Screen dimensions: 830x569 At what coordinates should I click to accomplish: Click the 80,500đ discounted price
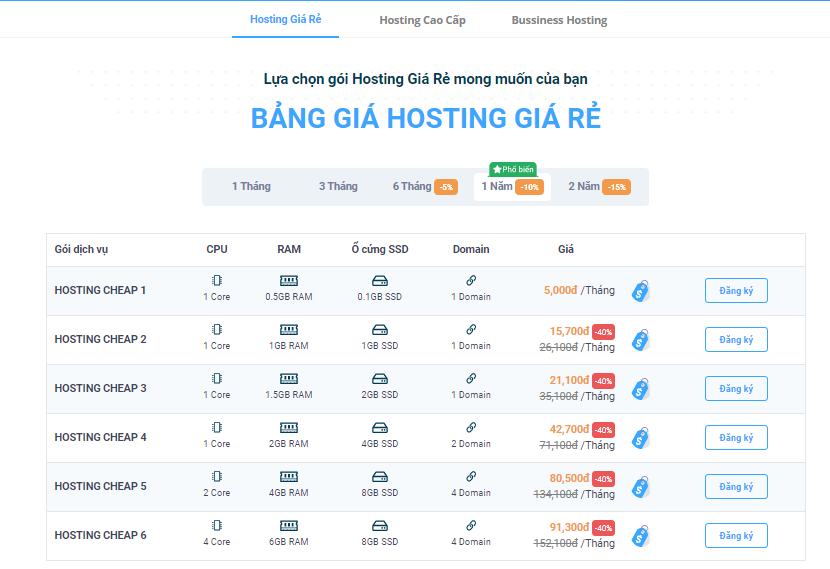(x=569, y=478)
